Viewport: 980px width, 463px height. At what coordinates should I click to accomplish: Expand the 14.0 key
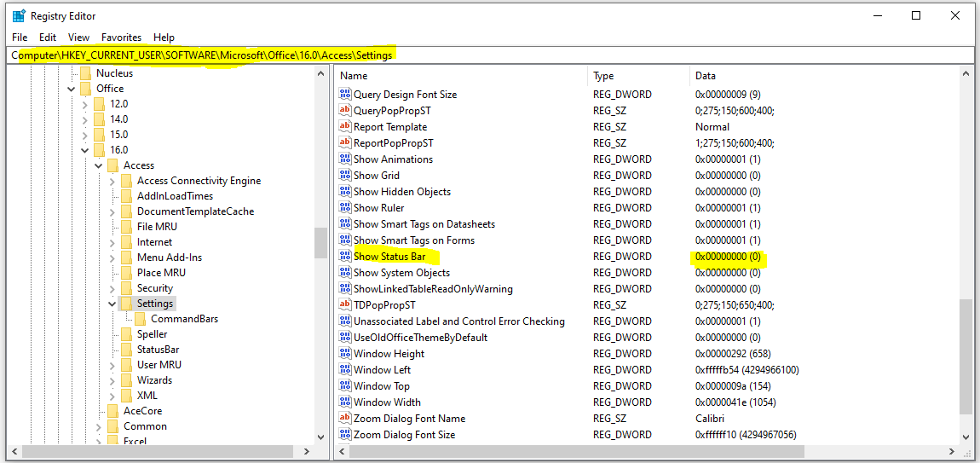pyautogui.click(x=85, y=119)
